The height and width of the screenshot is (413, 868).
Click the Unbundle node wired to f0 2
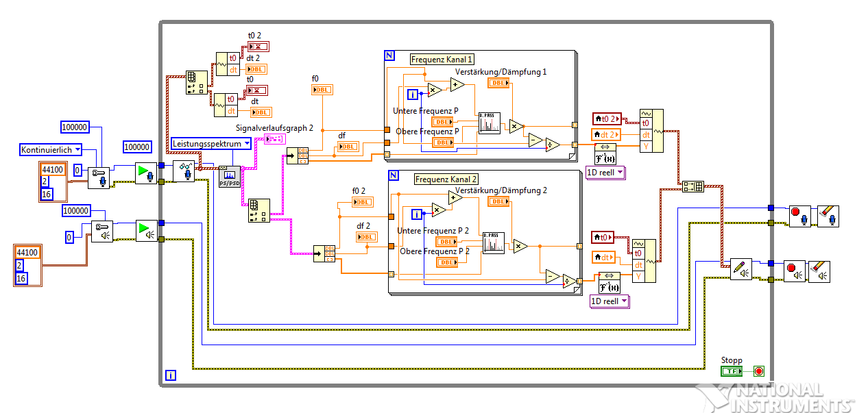324,254
